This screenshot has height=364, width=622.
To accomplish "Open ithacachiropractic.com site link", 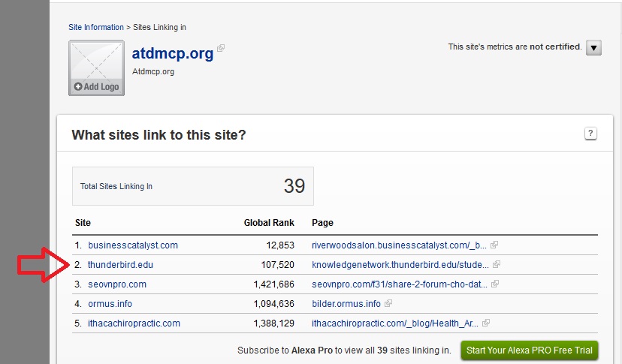I will click(x=134, y=323).
